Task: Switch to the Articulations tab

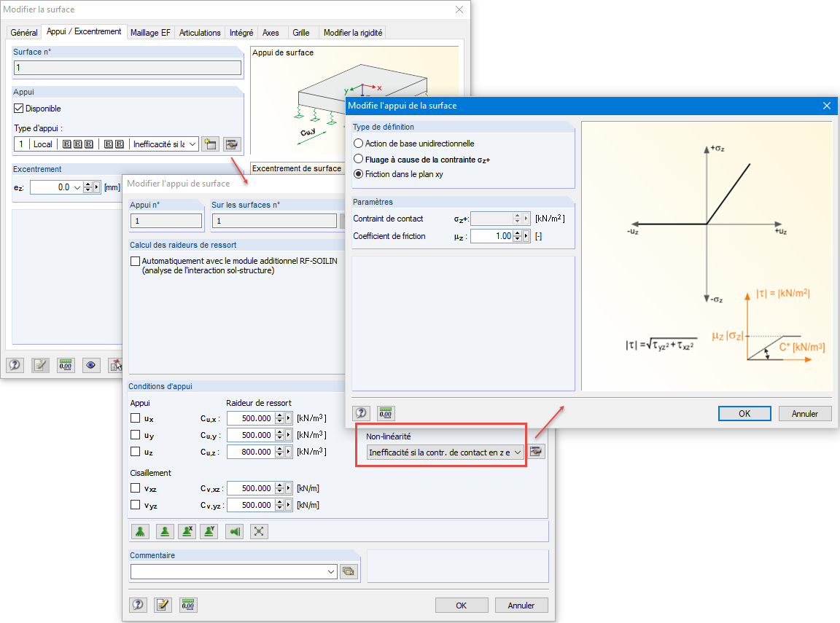Action: point(200,33)
